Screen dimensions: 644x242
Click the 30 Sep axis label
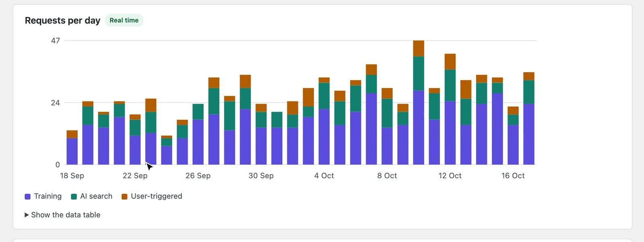[261, 175]
